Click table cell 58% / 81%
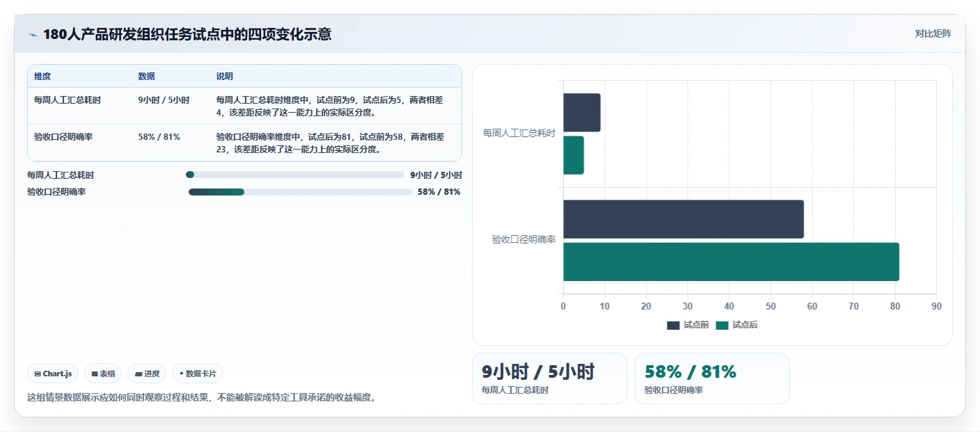 [159, 137]
